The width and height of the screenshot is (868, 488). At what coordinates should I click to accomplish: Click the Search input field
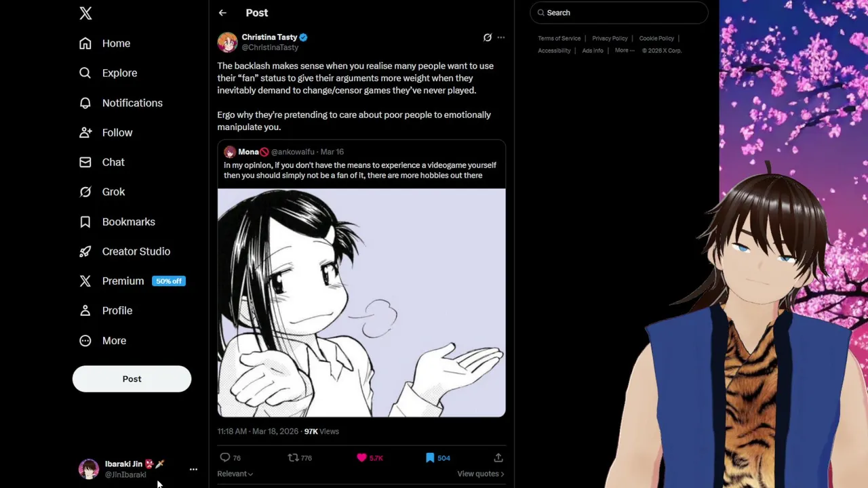[x=624, y=13]
